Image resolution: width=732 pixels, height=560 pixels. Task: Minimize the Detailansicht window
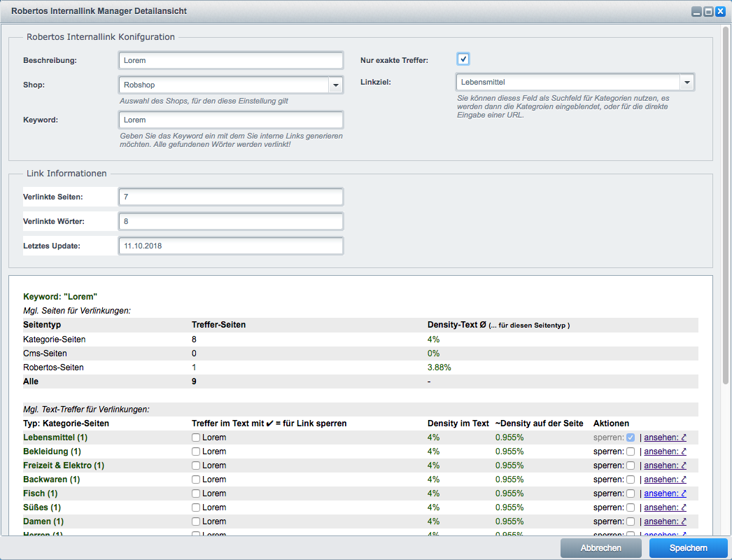point(696,12)
